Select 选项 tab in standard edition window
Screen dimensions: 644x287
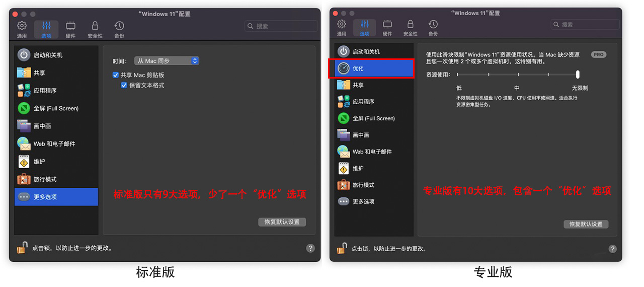coord(46,30)
